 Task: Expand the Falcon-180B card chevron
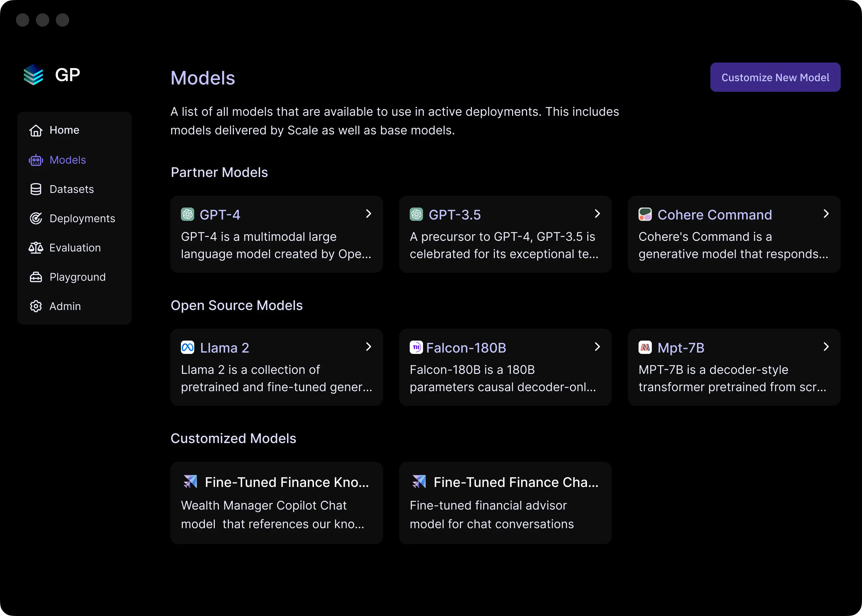[597, 347]
